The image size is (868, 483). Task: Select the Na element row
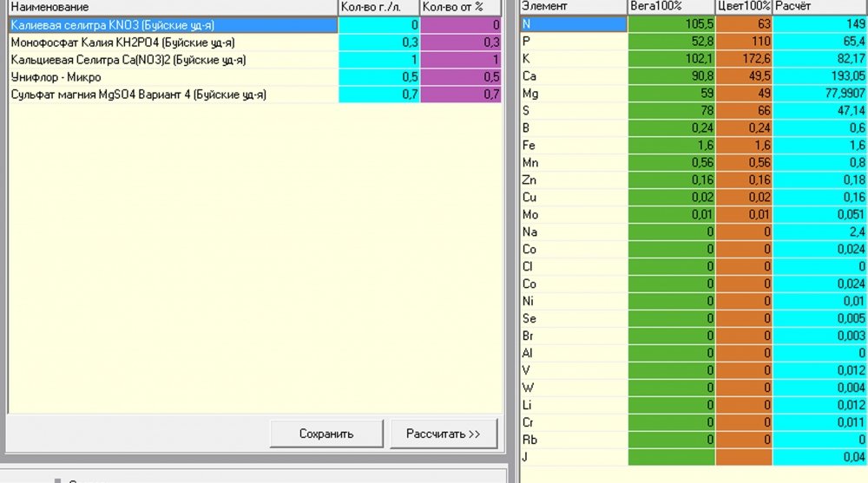pos(694,232)
